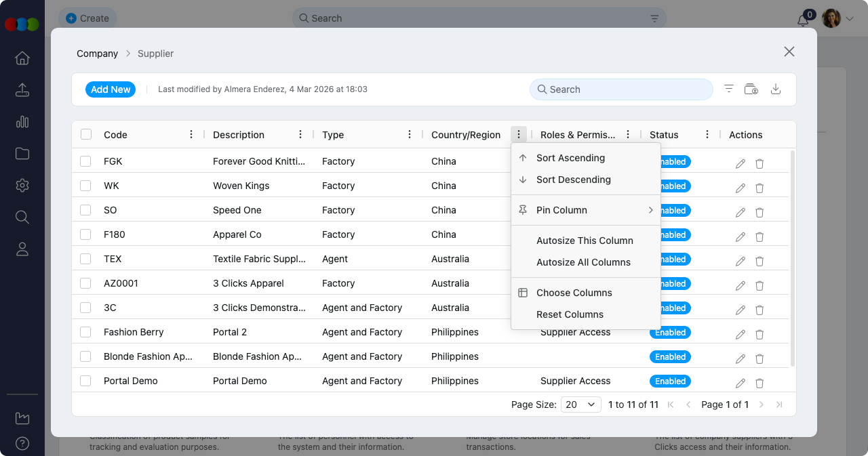
Task: Check the box for supplier FGK
Action: point(85,161)
